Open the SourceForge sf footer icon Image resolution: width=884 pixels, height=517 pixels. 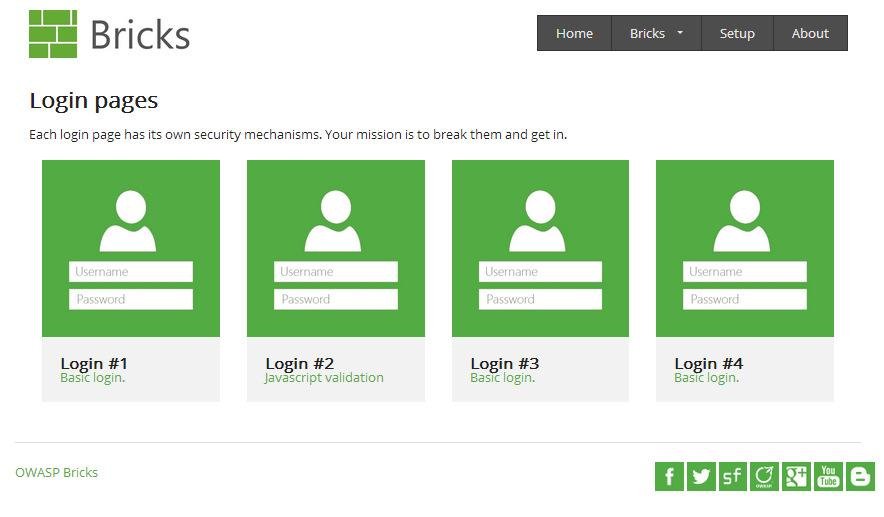[732, 476]
